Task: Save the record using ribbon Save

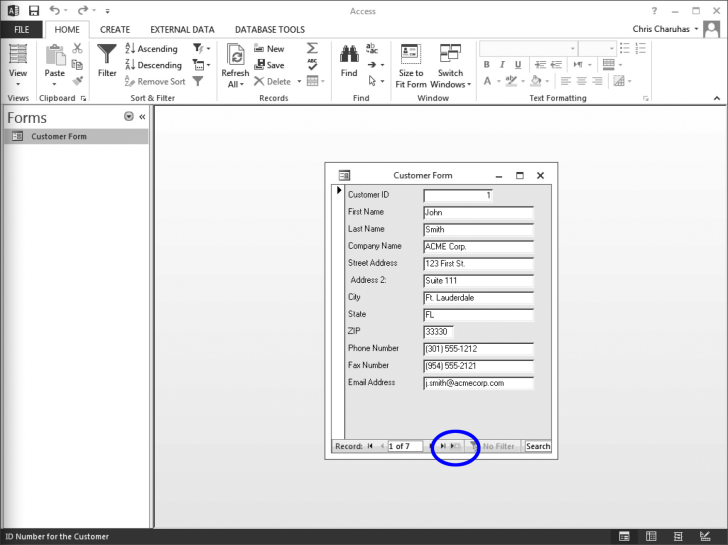Action: click(269, 65)
